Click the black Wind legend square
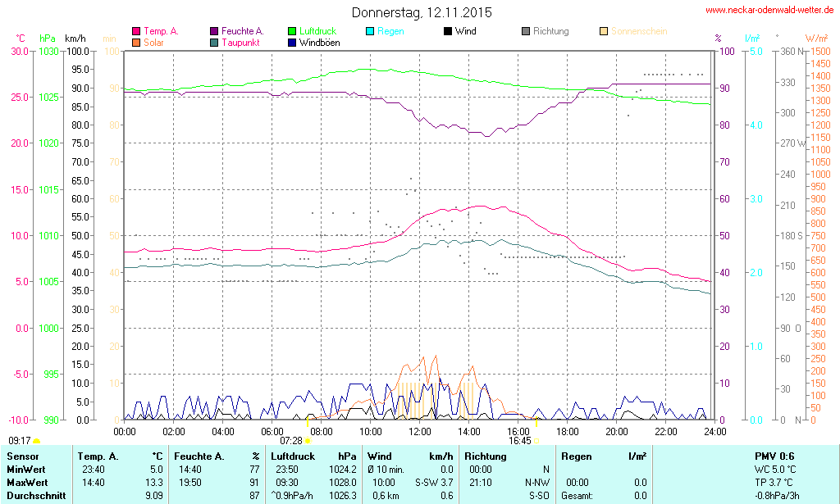Screen dimensions: 840x504 [x=448, y=32]
